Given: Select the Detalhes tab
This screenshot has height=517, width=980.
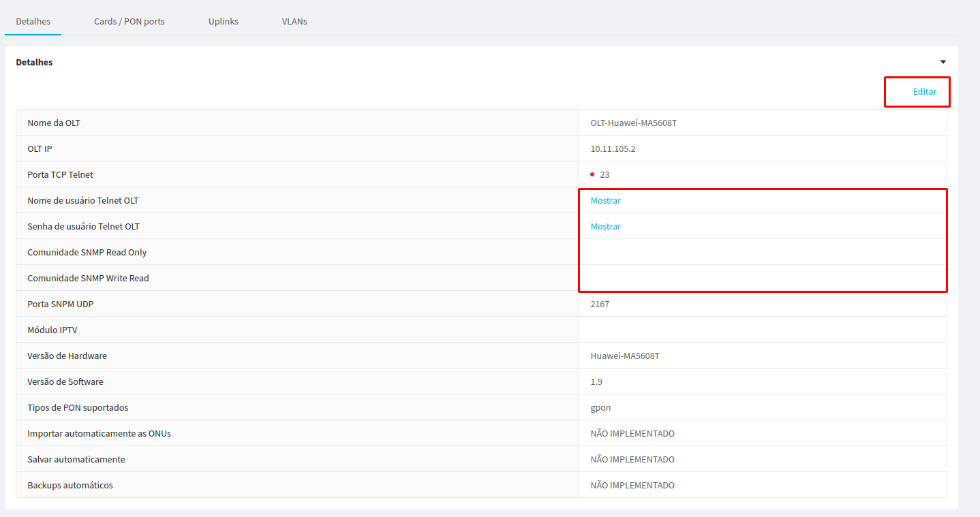Looking at the screenshot, I should click(x=33, y=21).
